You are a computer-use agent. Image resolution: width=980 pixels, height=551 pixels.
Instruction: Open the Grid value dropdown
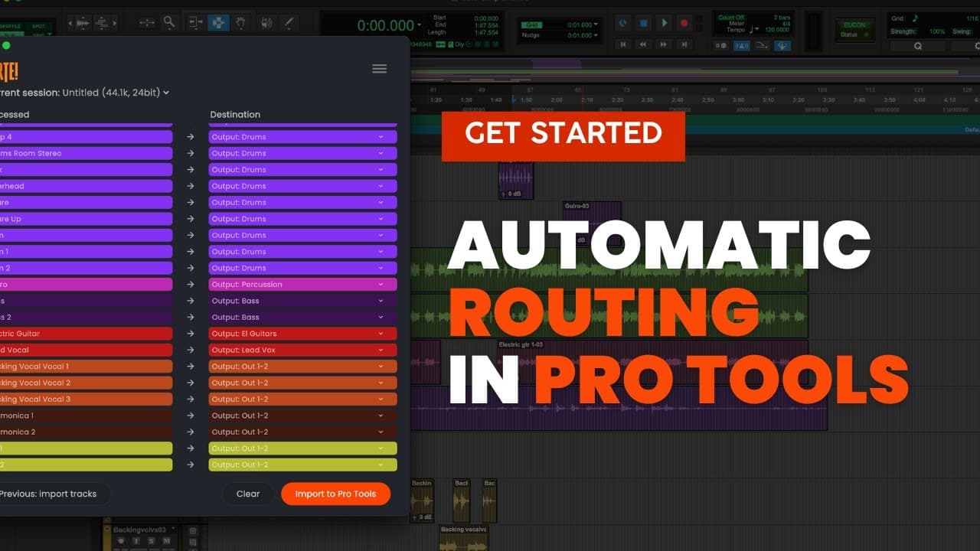coord(595,24)
